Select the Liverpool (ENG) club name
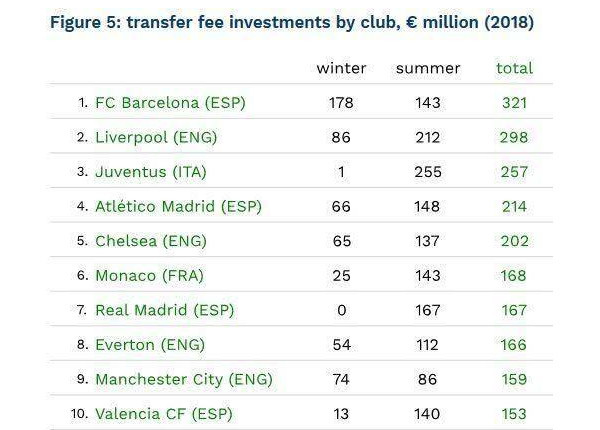This screenshot has height=430, width=600. pos(156,137)
